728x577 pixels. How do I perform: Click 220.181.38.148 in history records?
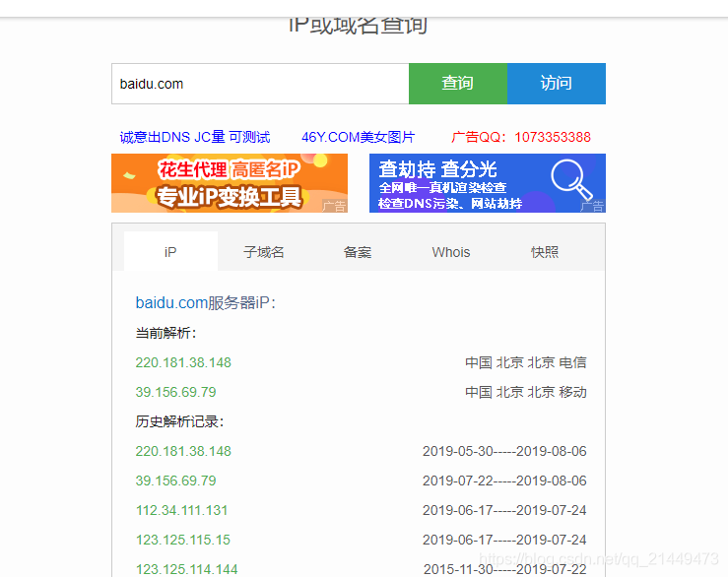(x=183, y=451)
